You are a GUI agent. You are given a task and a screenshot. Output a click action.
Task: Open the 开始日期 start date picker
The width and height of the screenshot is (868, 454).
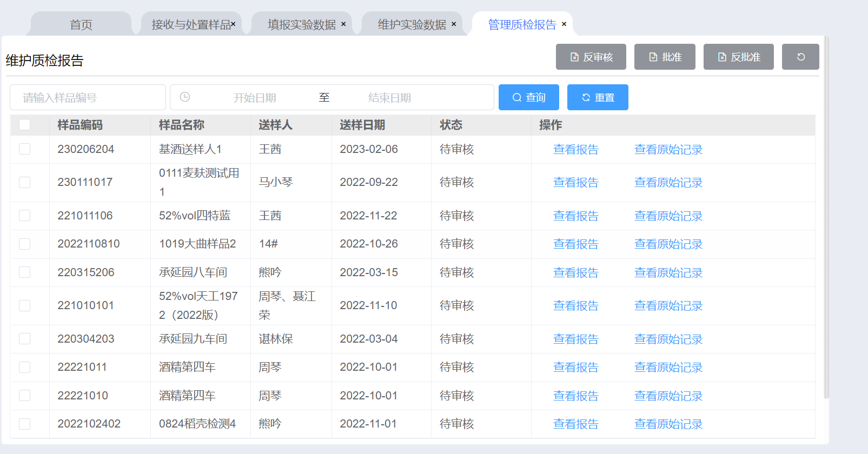(255, 97)
